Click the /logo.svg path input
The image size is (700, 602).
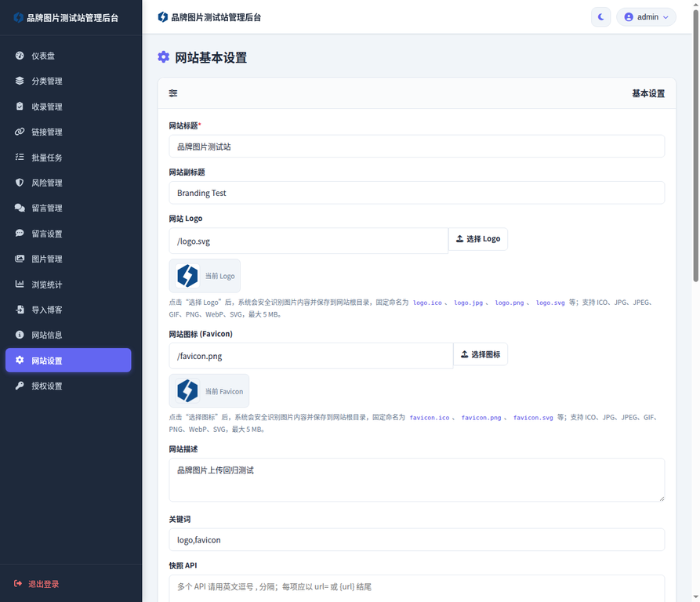[x=309, y=241]
